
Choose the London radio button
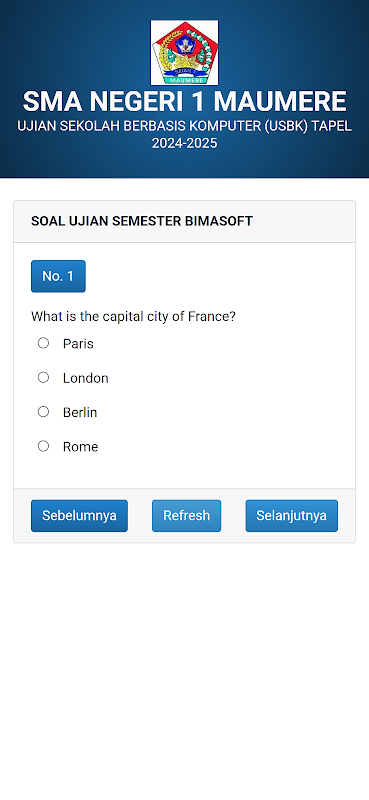coord(43,378)
